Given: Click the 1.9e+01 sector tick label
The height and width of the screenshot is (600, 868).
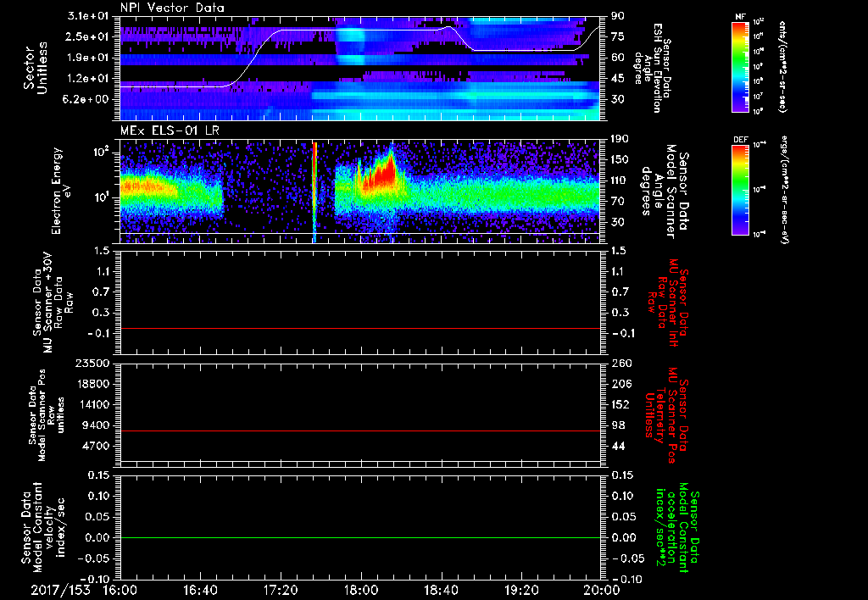Looking at the screenshot, I should (x=89, y=58).
